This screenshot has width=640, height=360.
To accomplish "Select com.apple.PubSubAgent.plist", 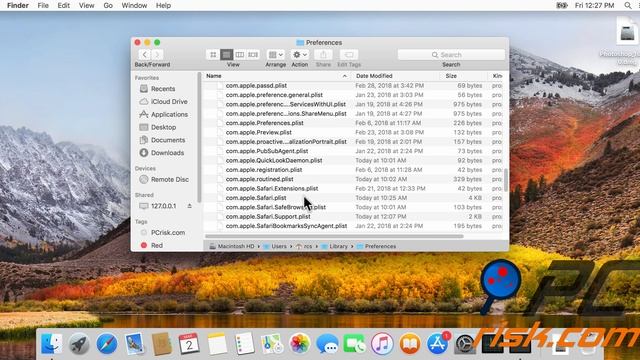I will coord(267,151).
